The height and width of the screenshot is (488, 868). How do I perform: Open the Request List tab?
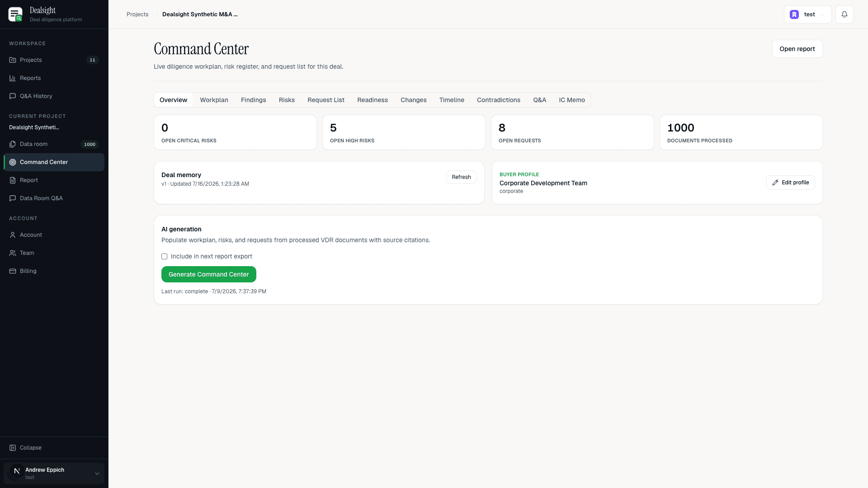click(326, 100)
